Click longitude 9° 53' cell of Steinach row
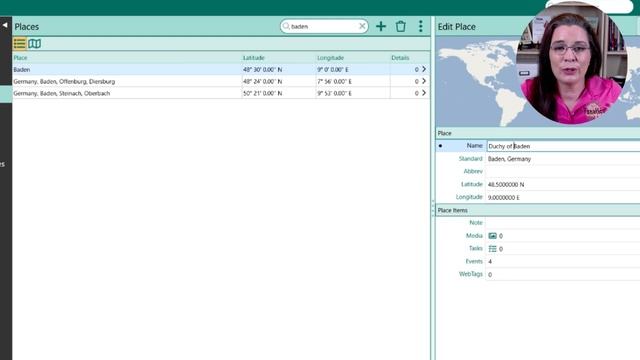This screenshot has width=640, height=360. [x=353, y=93]
